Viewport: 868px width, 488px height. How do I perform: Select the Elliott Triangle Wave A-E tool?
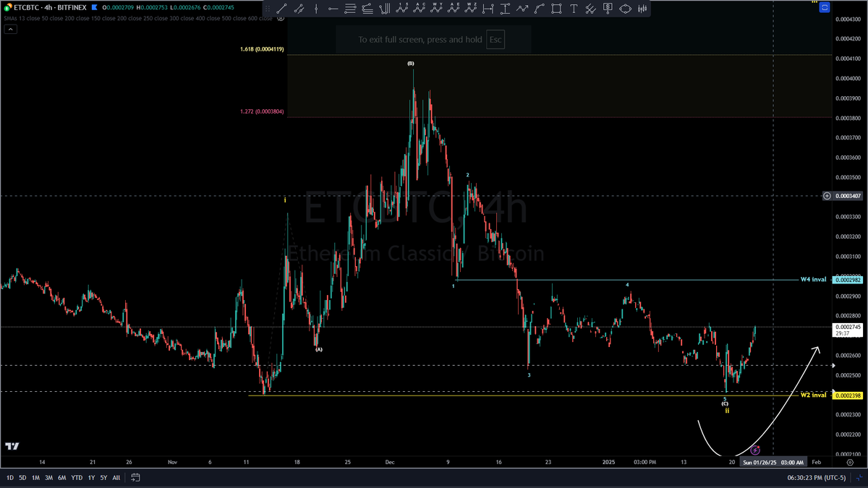tap(454, 9)
